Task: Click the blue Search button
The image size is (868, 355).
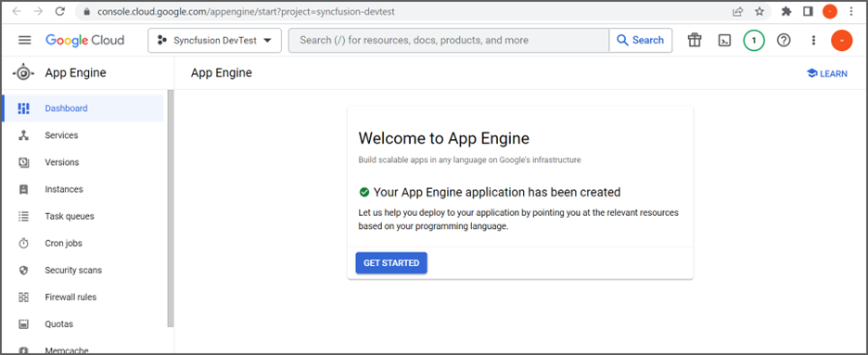Action: 641,41
